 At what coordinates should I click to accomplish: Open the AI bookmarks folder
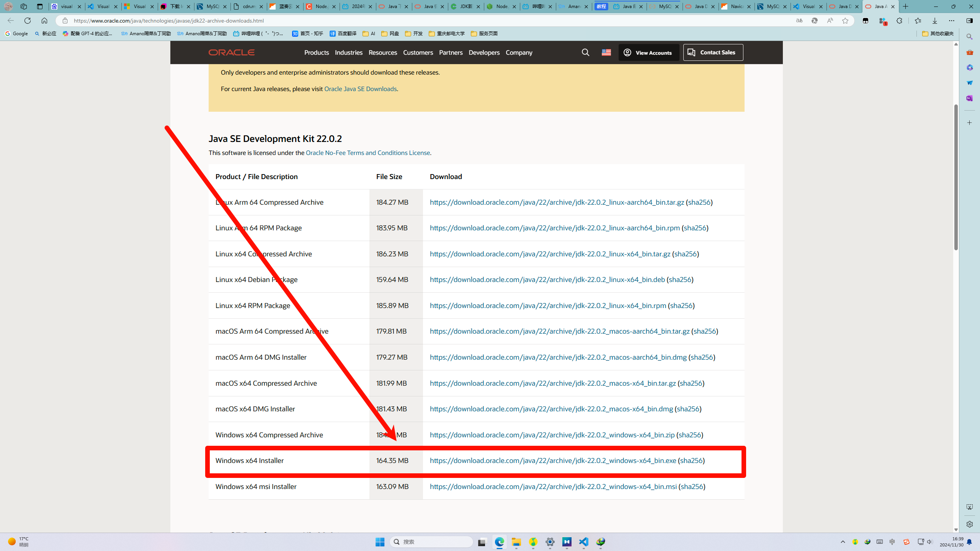pyautogui.click(x=369, y=34)
